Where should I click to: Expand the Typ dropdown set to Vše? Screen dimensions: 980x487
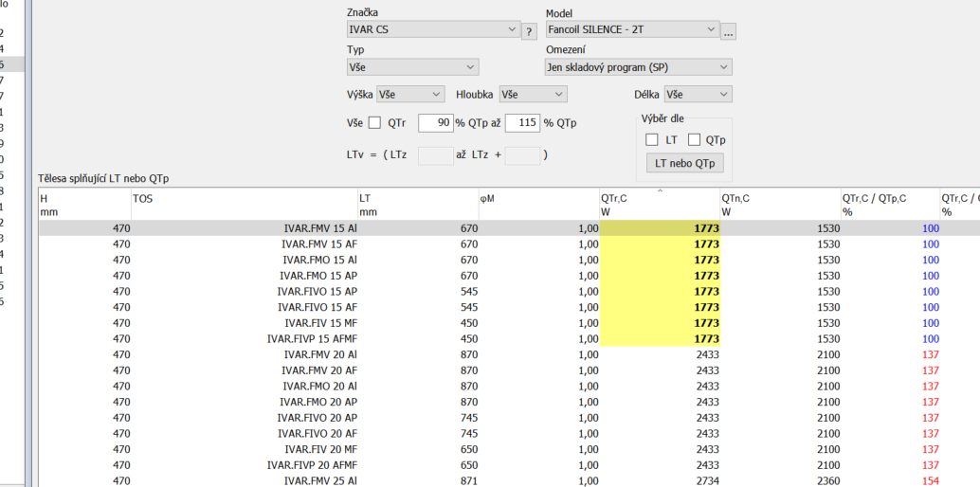412,67
